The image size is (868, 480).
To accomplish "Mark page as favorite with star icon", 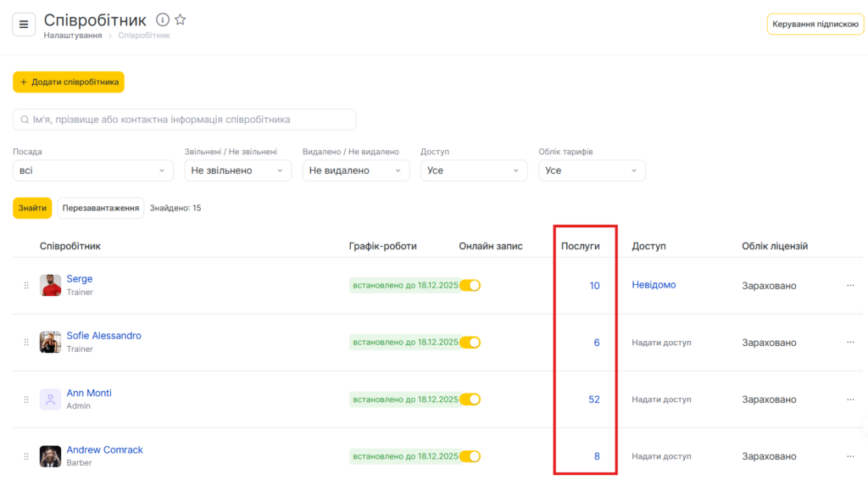I will coord(181,20).
